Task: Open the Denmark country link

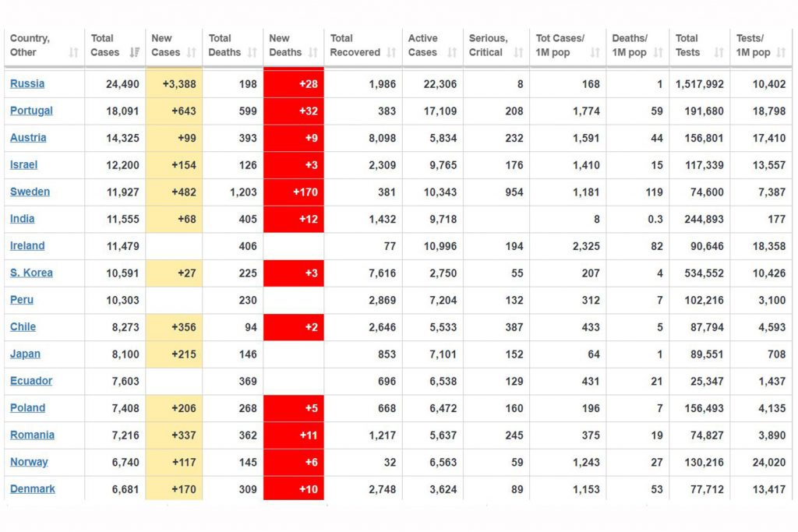Action: [32, 488]
